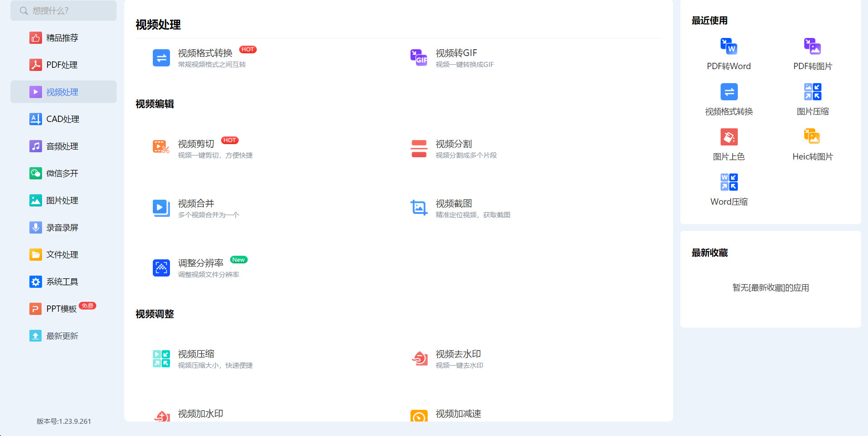Click the 免费 badge beside PPT模板
Image resolution: width=868 pixels, height=436 pixels.
pos(87,306)
